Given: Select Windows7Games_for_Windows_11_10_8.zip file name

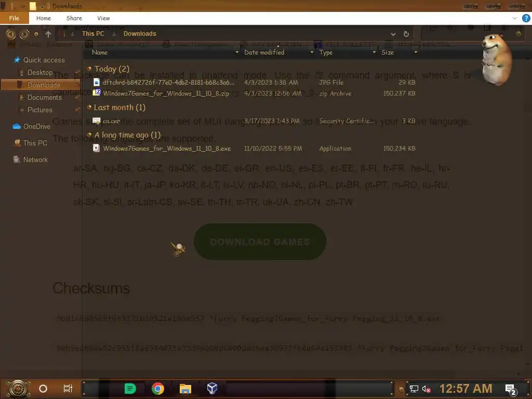Looking at the screenshot, I should (x=166, y=94).
